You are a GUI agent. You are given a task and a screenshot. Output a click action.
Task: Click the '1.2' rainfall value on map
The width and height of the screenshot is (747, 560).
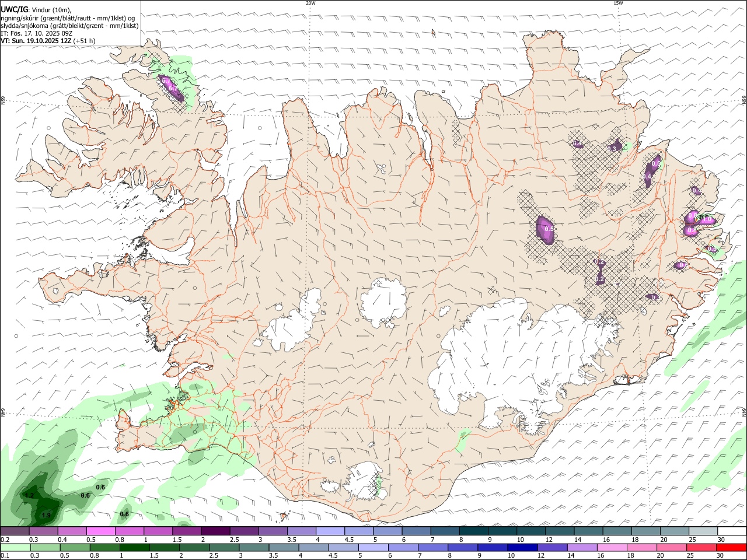tap(30, 495)
